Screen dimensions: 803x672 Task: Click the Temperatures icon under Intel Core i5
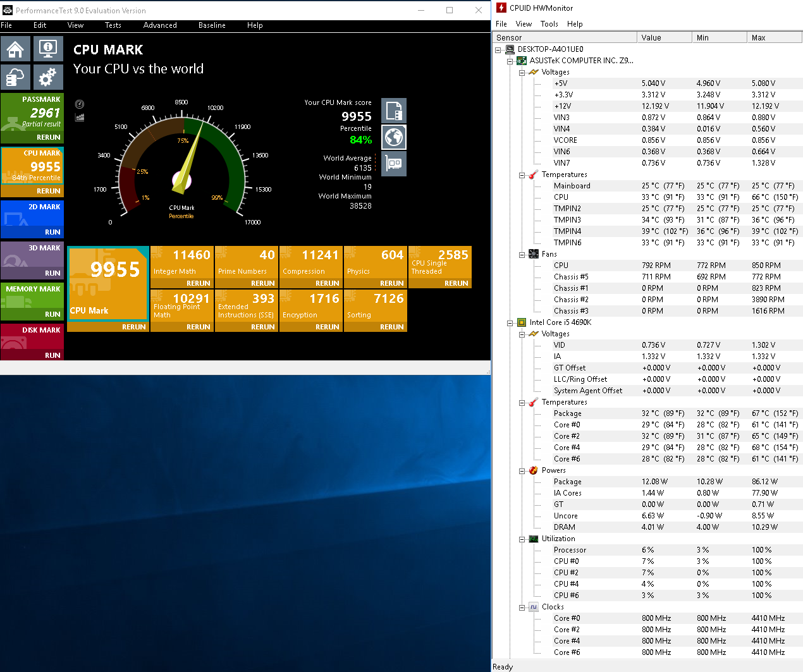534,402
